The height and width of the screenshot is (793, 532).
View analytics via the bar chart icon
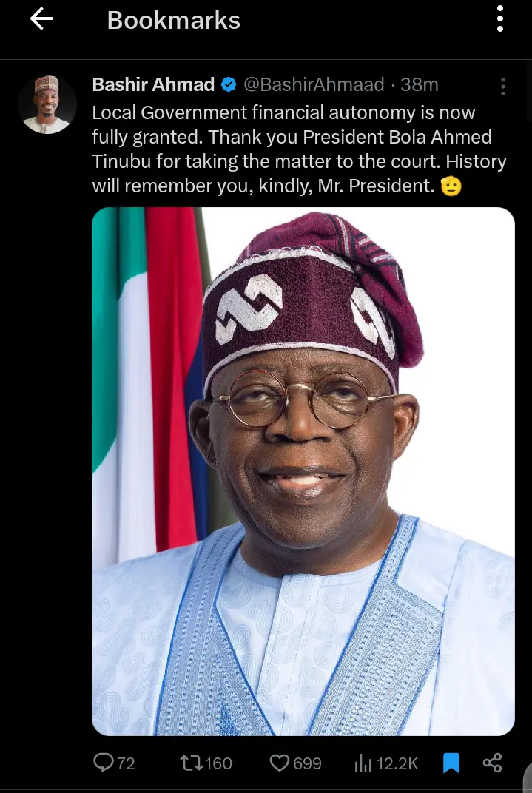(363, 763)
